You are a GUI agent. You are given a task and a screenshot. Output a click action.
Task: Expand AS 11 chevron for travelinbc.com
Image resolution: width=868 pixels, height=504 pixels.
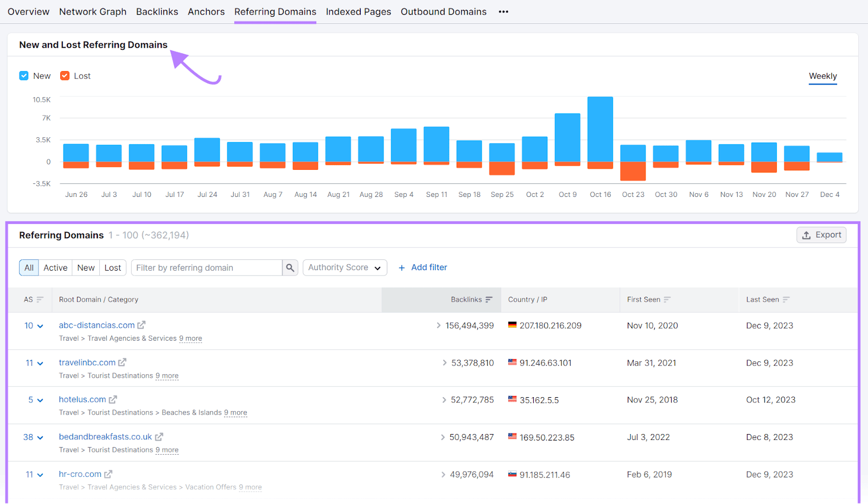40,363
